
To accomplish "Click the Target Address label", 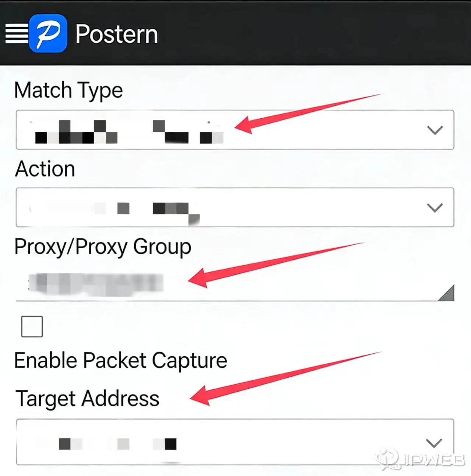I will (87, 399).
